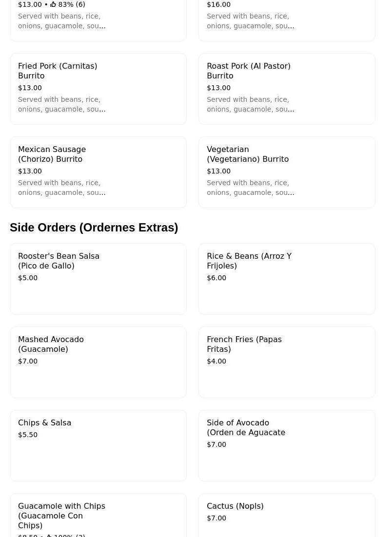Pick Side of Avocado (Orden de Aguacate)
This screenshot has width=392, height=537.
(287, 445)
